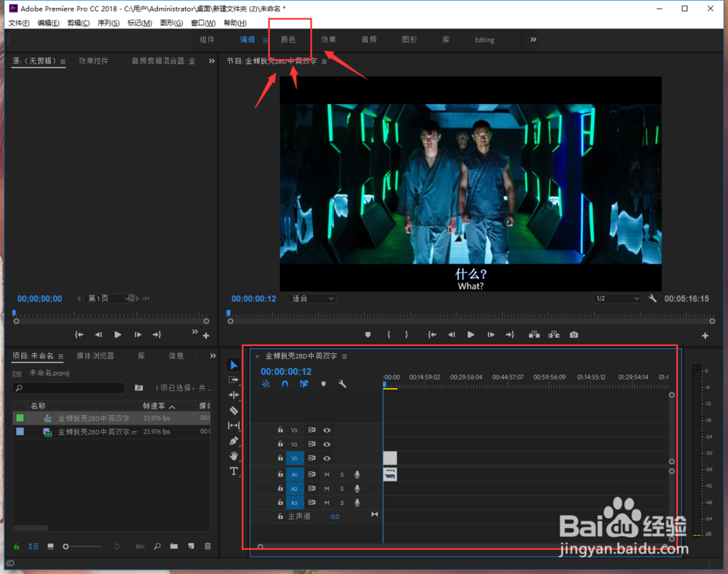This screenshot has height=574, width=728.
Task: Click Project panel thumbnail zoom slider
Action: point(82,546)
